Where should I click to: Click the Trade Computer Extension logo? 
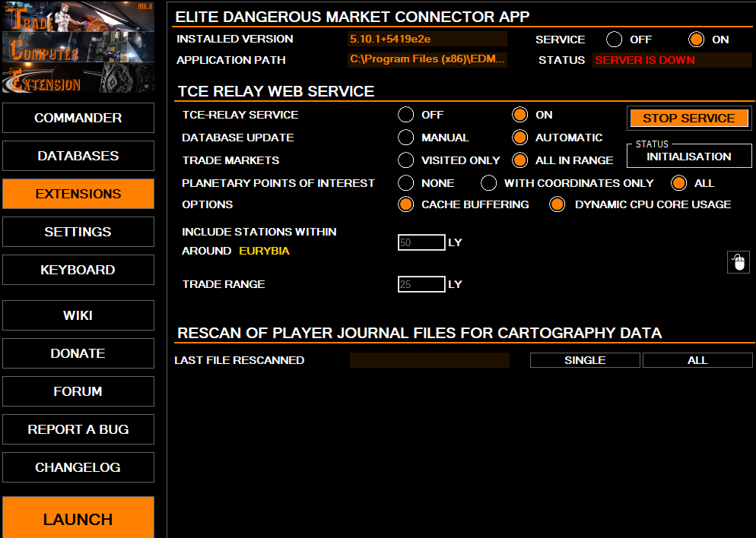78,47
